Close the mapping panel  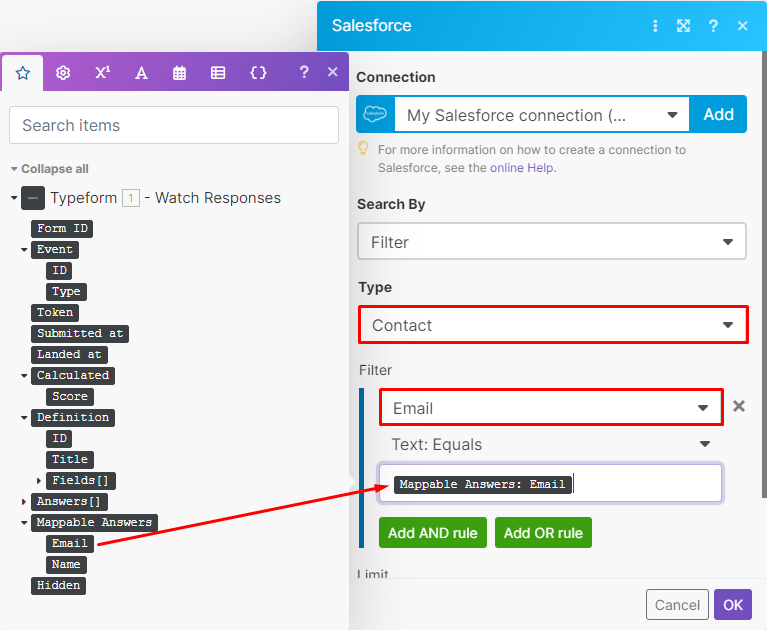pos(333,72)
